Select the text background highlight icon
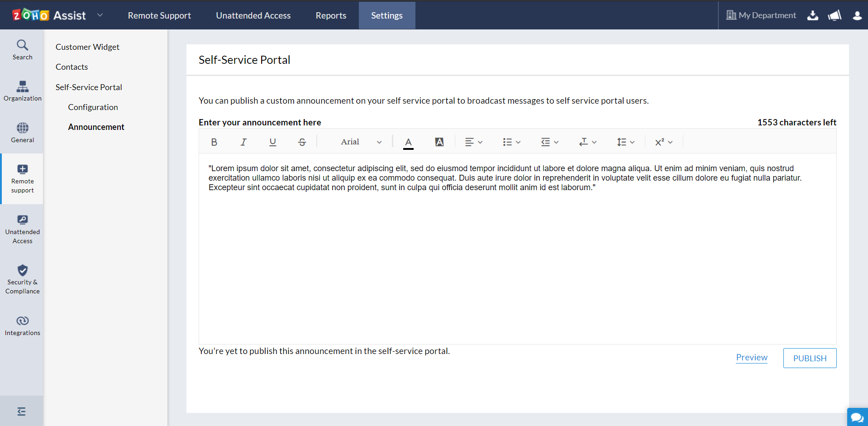The width and height of the screenshot is (868, 426). [439, 142]
